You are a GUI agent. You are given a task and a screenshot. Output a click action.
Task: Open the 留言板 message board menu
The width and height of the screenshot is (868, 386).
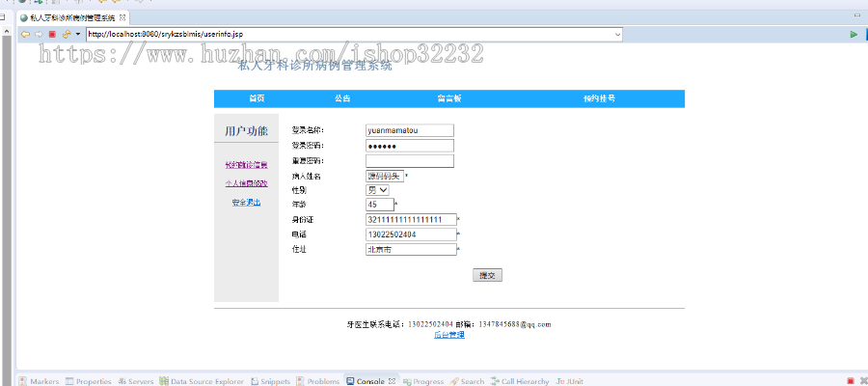pos(448,98)
